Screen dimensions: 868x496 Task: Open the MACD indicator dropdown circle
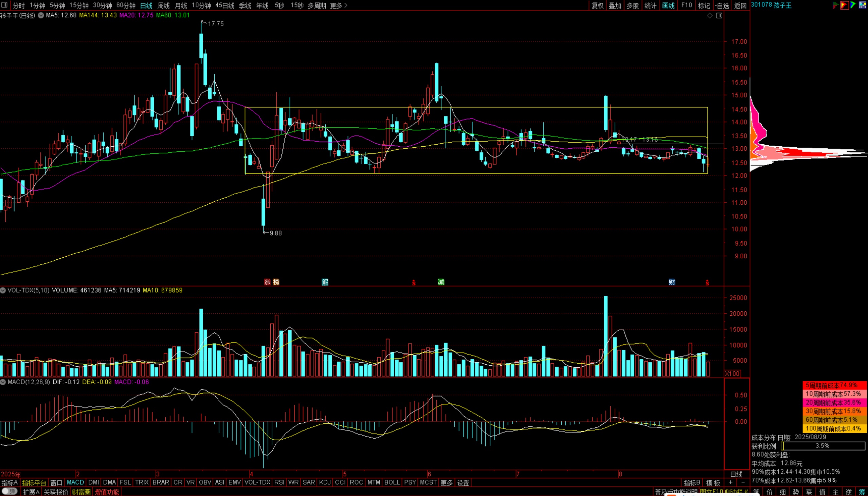[3, 382]
